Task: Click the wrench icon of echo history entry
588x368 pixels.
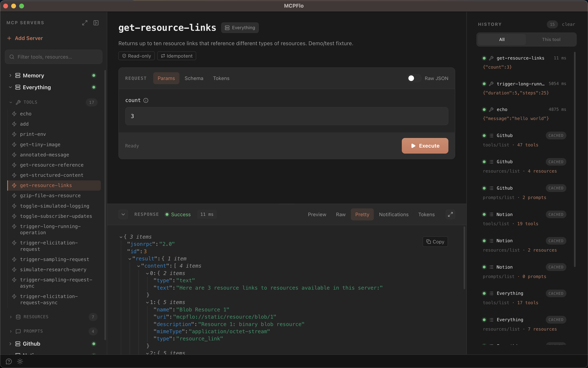Action: tap(491, 110)
